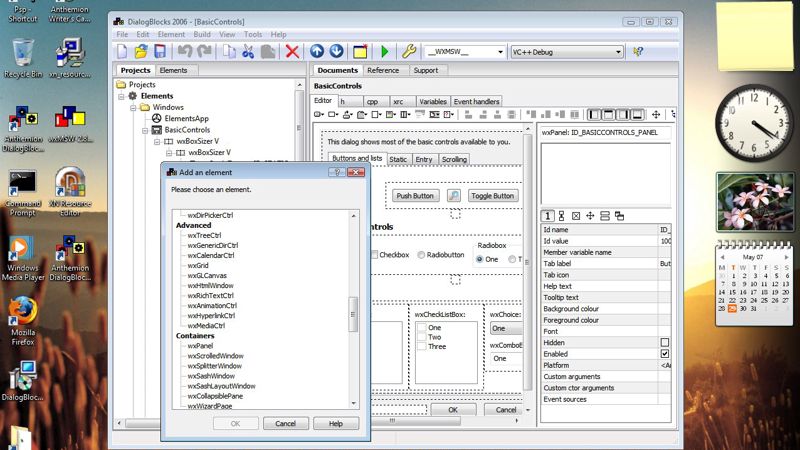Screen dimensions: 800x450
Task: Click the yellow sticky note gadget
Action: [755, 36]
